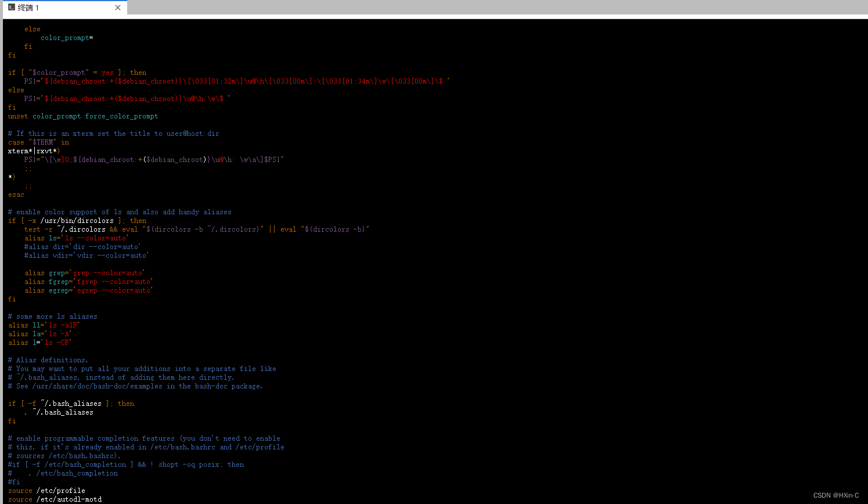Viewport: 868px width, 504px height.
Task: Click the line 'if [ -f ~/.bash_aliases ]; then'
Action: (x=71, y=404)
